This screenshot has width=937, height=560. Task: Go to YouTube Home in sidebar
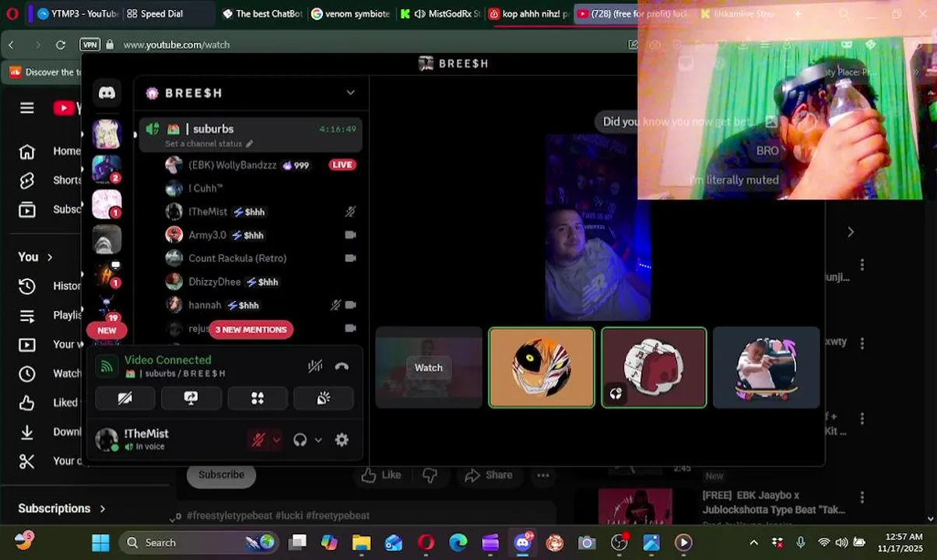point(27,152)
